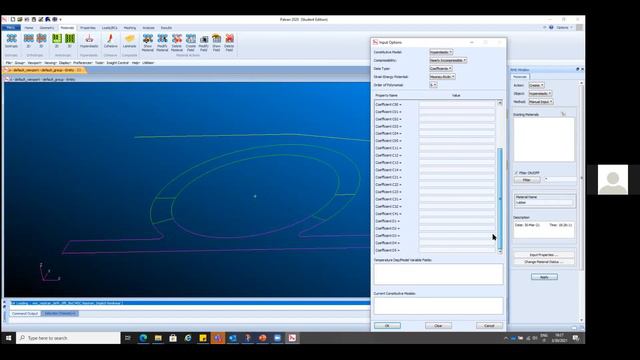Click Clear in Input Options dialog
Screen dimensions: 640x360
[x=438, y=326]
